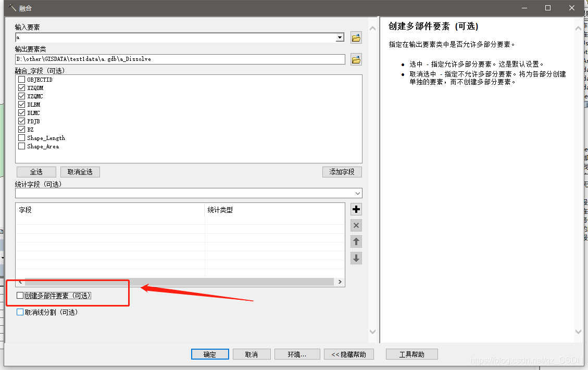Image resolution: width=588 pixels, height=370 pixels.
Task: Click statistics table scroll left arrow
Action: click(x=20, y=282)
